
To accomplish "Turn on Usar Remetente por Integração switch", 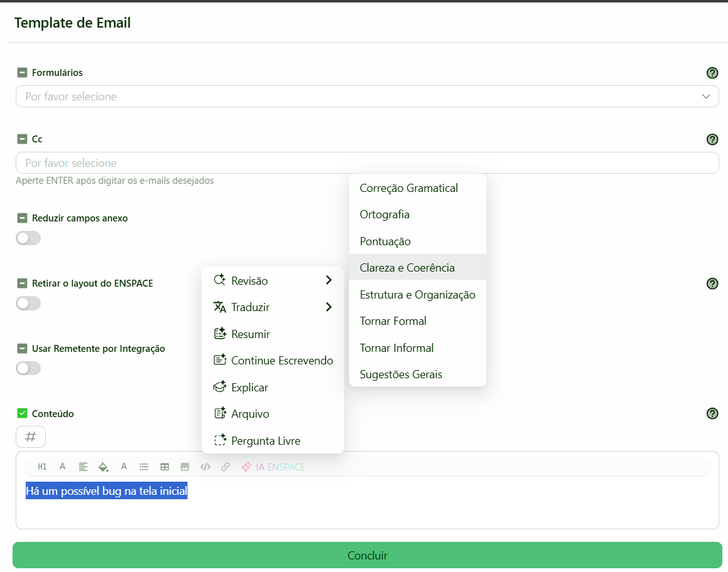I will (x=28, y=368).
